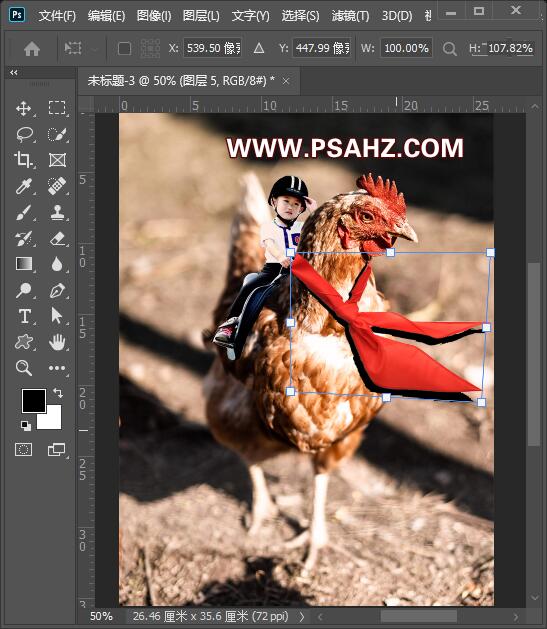Click the document size status text
Screen dimensions: 547x629
point(211,617)
